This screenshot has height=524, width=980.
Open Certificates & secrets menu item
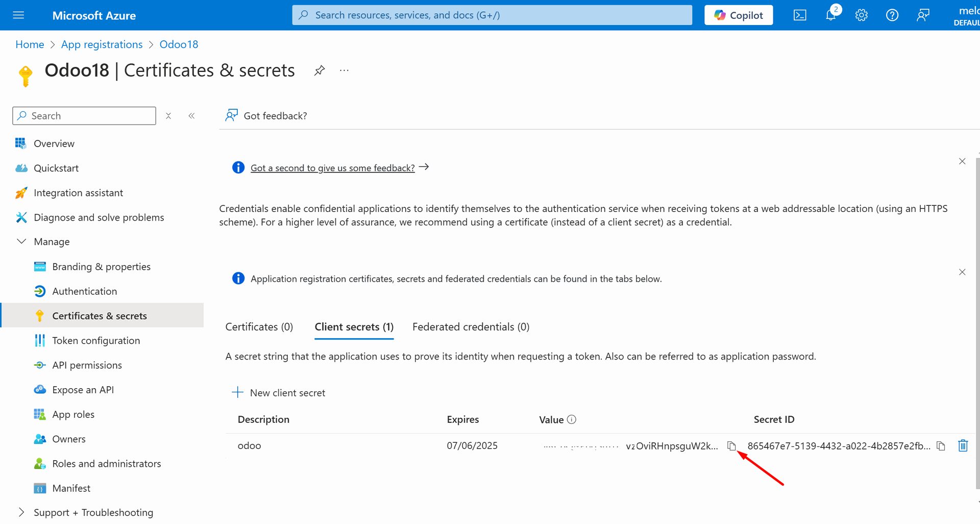pos(102,316)
